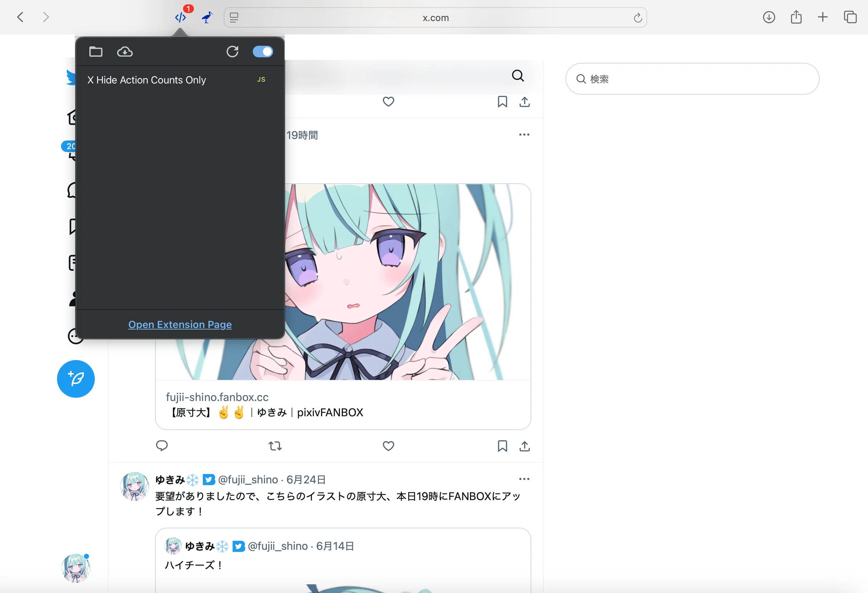Select the x.com address field

point(435,17)
